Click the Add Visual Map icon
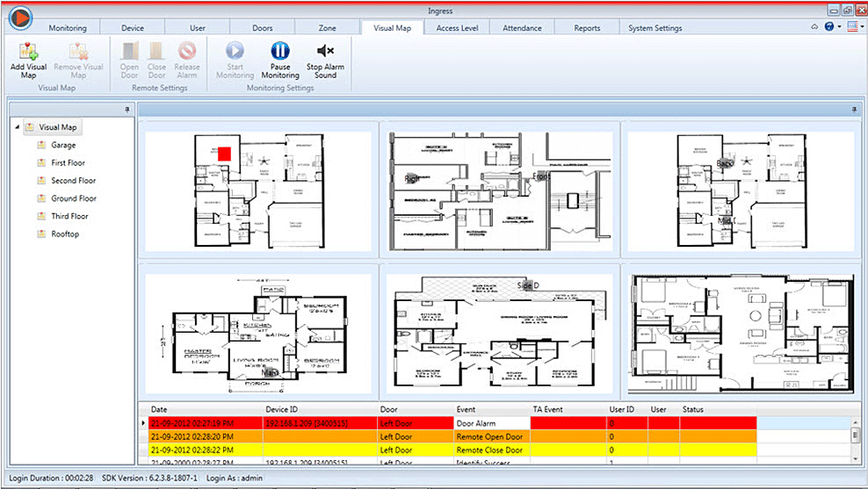The image size is (868, 489). tap(28, 51)
